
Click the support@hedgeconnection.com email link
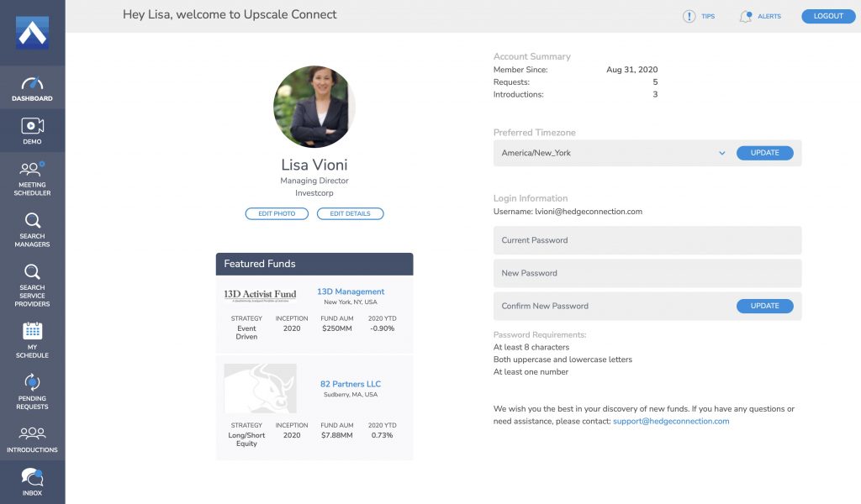point(671,421)
